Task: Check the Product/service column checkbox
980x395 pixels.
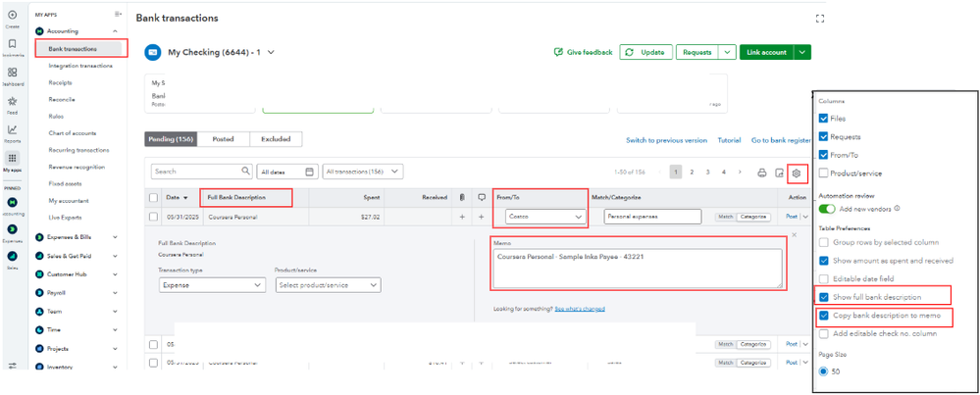Action: point(823,173)
